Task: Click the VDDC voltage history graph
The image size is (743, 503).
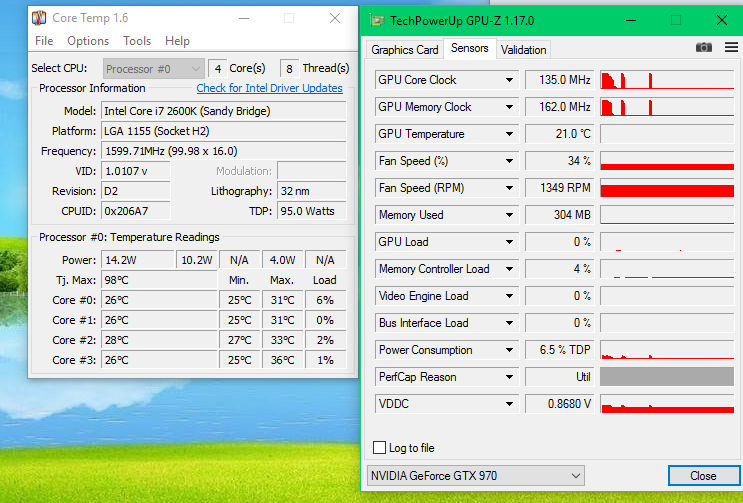Action: (667, 404)
